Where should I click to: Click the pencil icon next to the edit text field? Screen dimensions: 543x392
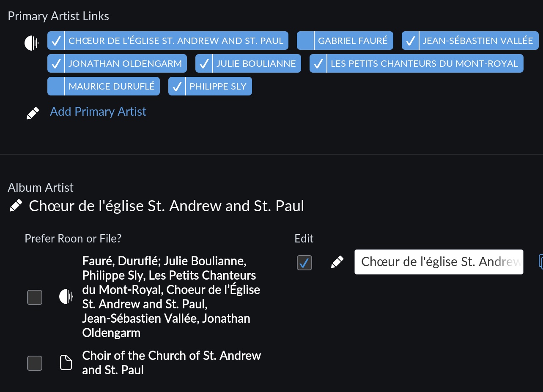(337, 262)
